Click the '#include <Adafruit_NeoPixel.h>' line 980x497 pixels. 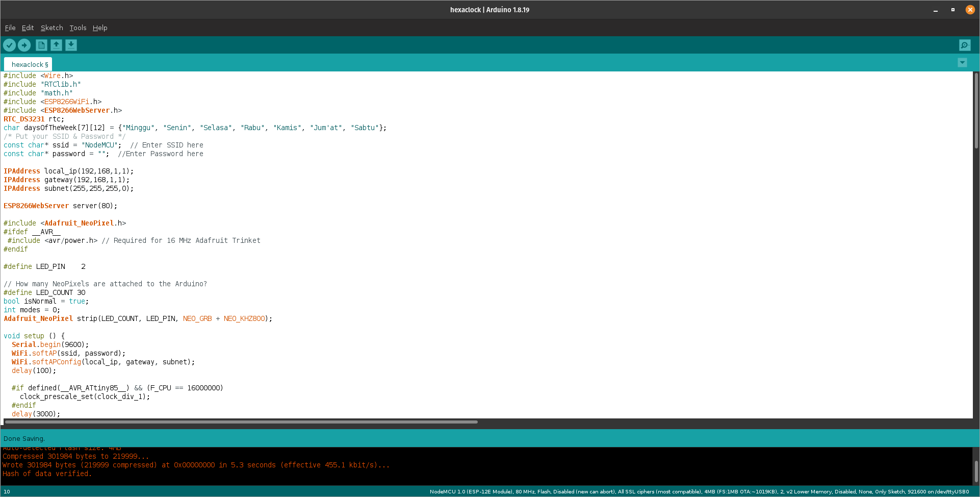click(65, 223)
